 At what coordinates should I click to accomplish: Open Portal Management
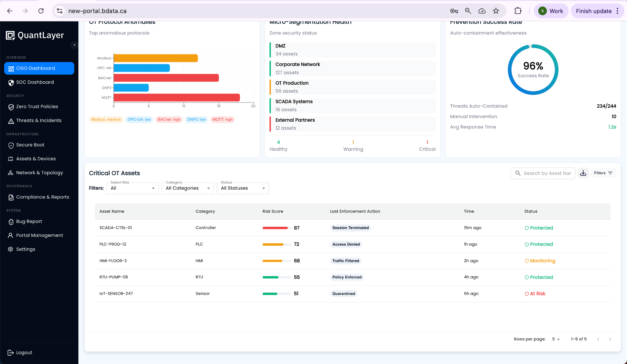click(39, 235)
